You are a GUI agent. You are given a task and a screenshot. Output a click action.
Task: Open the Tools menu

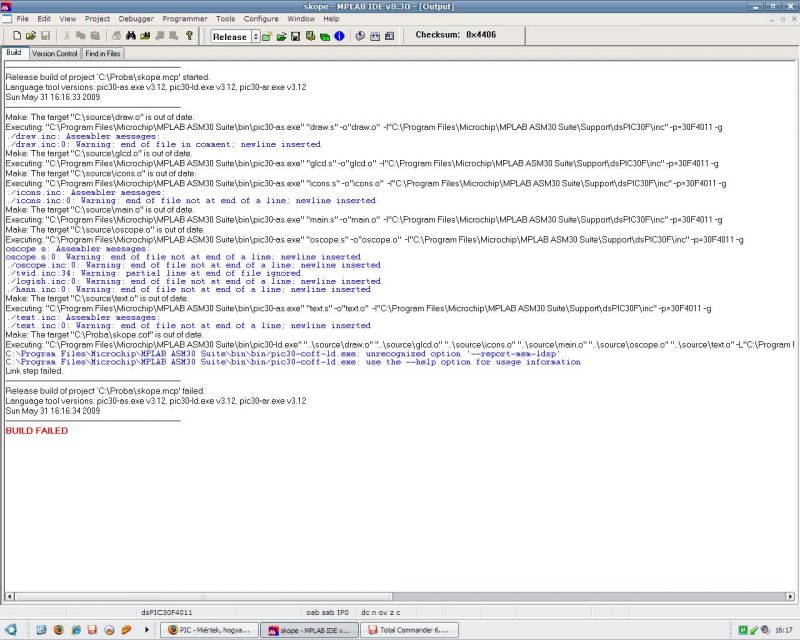click(x=225, y=19)
